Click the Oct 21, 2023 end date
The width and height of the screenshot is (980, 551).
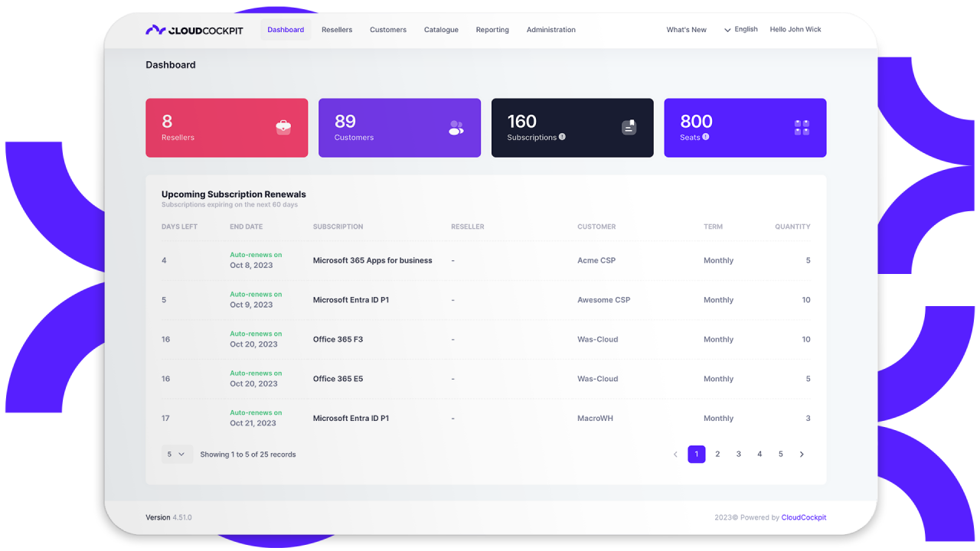click(253, 423)
